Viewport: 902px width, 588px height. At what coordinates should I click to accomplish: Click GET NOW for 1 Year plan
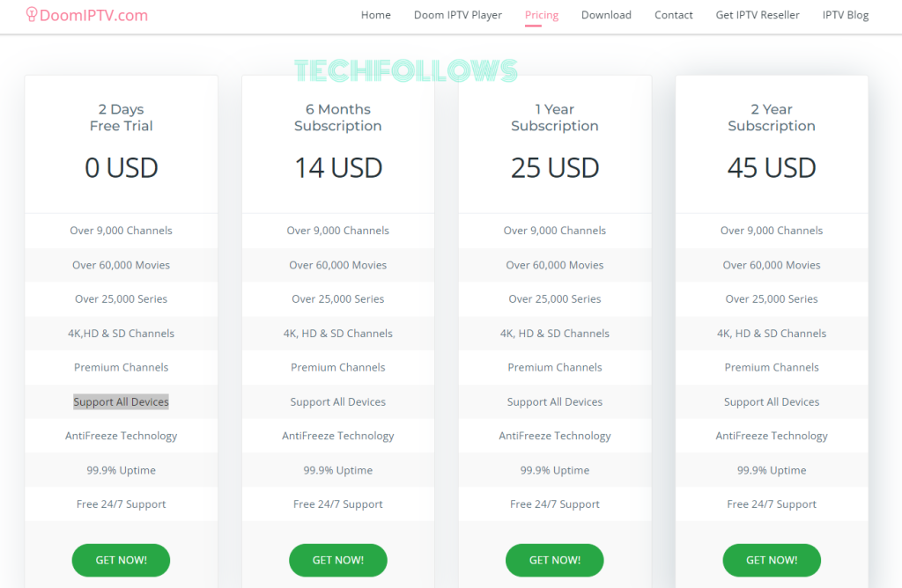(x=555, y=560)
